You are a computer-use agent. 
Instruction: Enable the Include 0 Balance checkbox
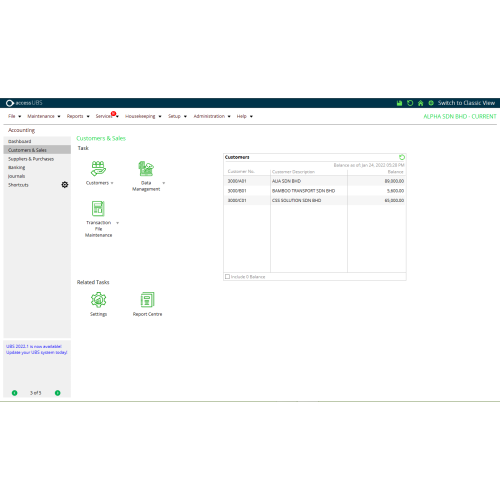(x=227, y=277)
